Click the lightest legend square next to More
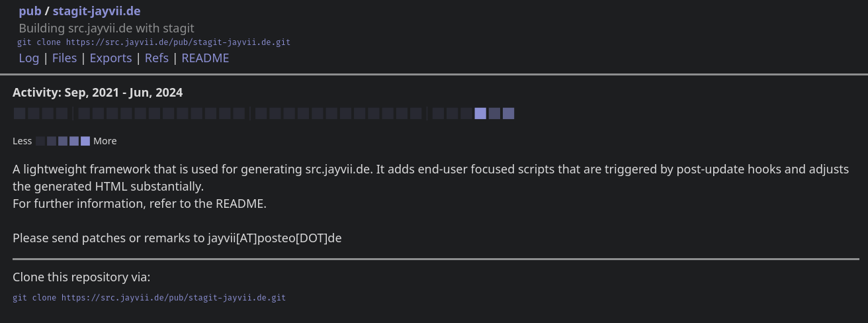Viewport: 868px width, 323px height. point(85,141)
